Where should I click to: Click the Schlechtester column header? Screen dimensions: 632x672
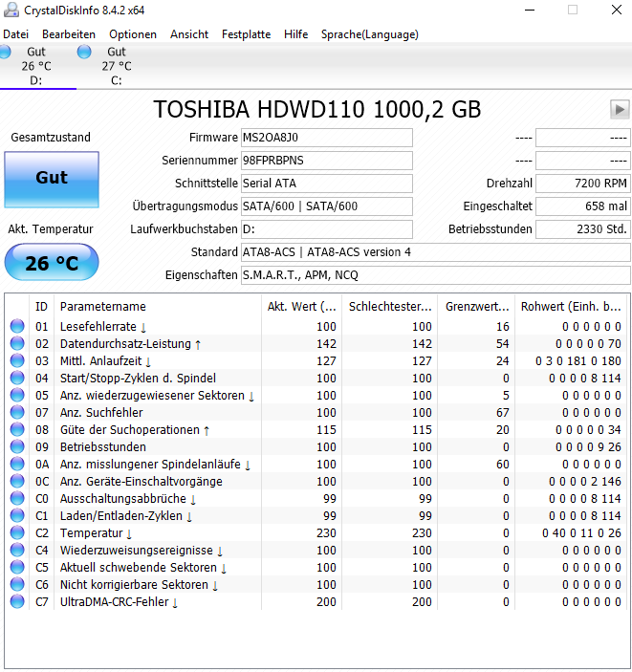(x=389, y=307)
